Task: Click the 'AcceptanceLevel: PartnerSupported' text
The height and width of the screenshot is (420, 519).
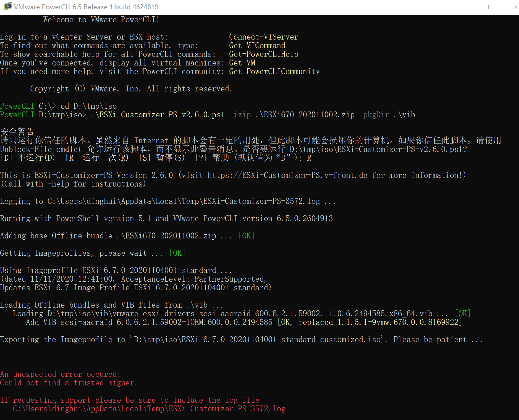Action: tap(193, 279)
